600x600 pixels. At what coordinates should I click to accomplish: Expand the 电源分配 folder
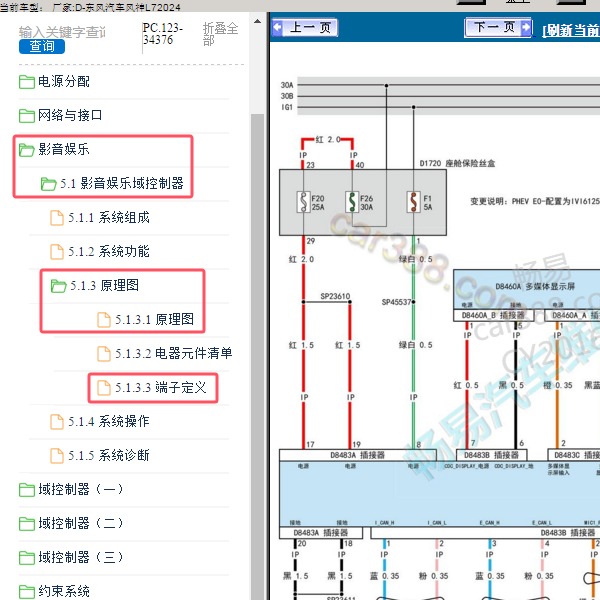tap(64, 81)
